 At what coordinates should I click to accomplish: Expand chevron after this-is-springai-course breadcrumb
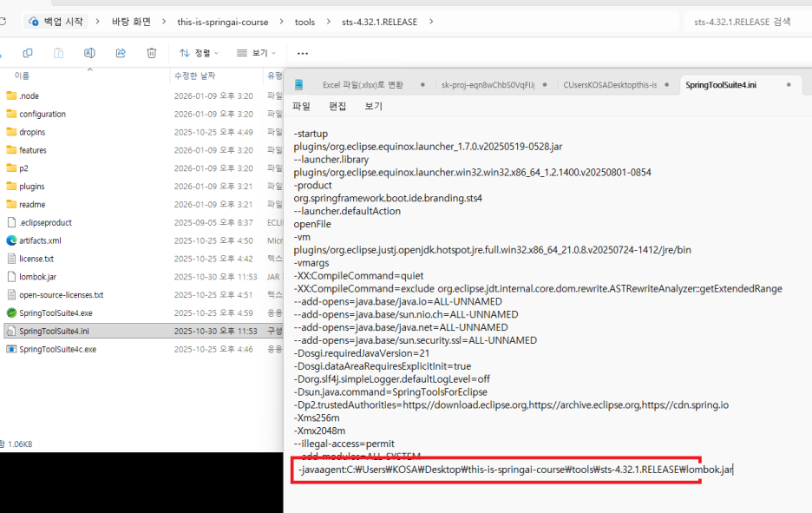click(x=282, y=22)
